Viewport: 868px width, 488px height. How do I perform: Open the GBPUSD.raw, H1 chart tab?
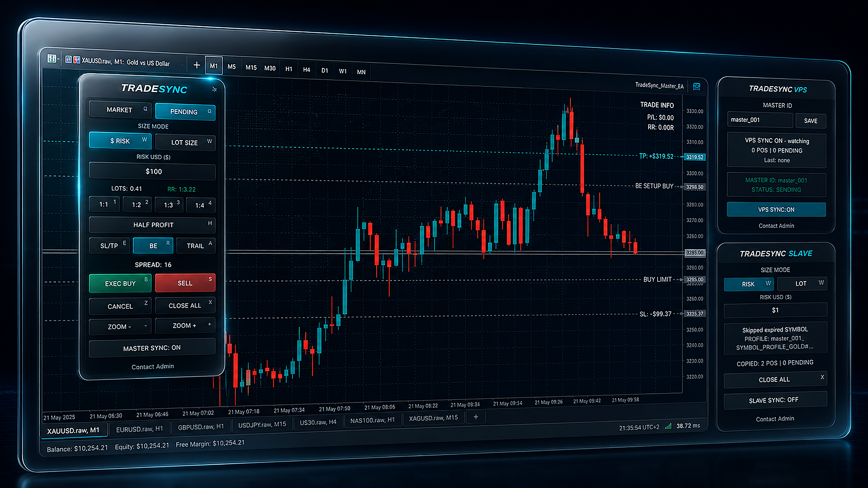click(x=201, y=427)
